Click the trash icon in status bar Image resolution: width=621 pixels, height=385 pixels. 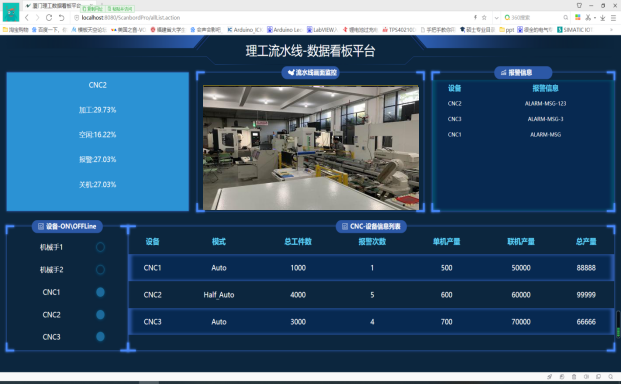click(x=574, y=377)
